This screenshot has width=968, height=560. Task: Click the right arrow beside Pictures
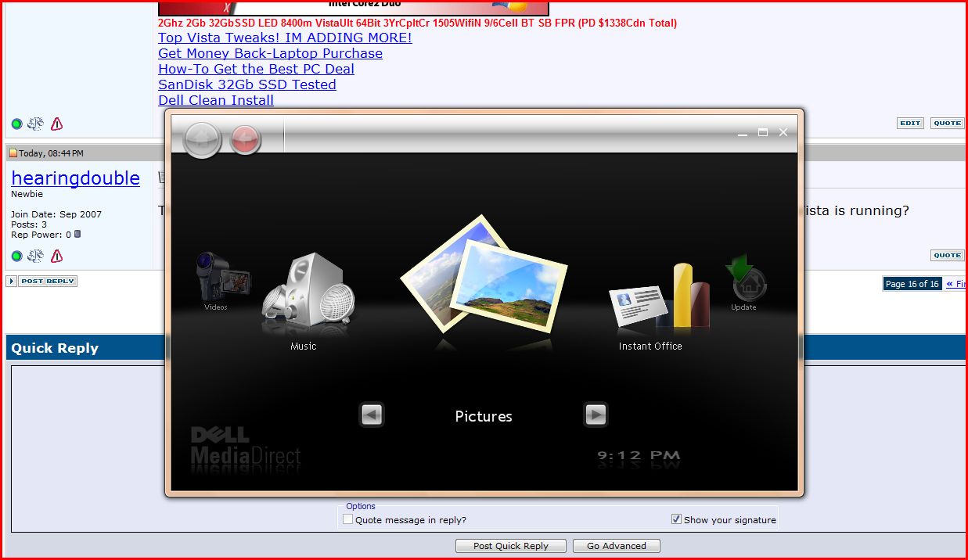point(596,415)
